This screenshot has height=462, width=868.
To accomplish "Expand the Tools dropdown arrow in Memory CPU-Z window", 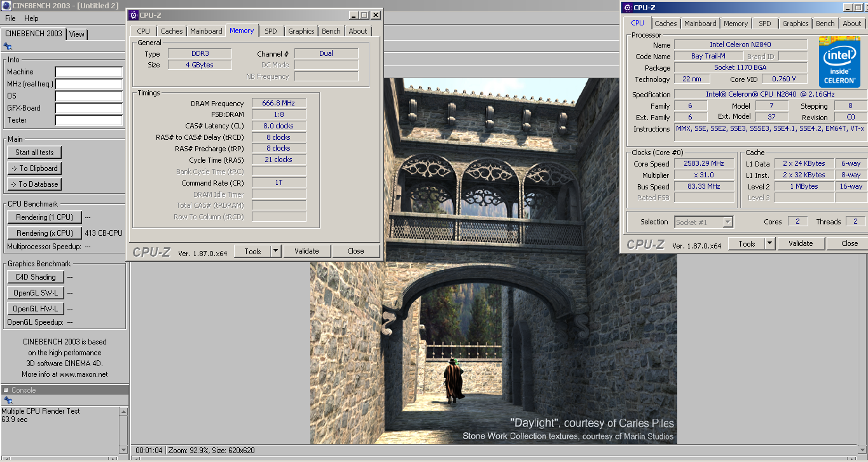I will point(275,251).
